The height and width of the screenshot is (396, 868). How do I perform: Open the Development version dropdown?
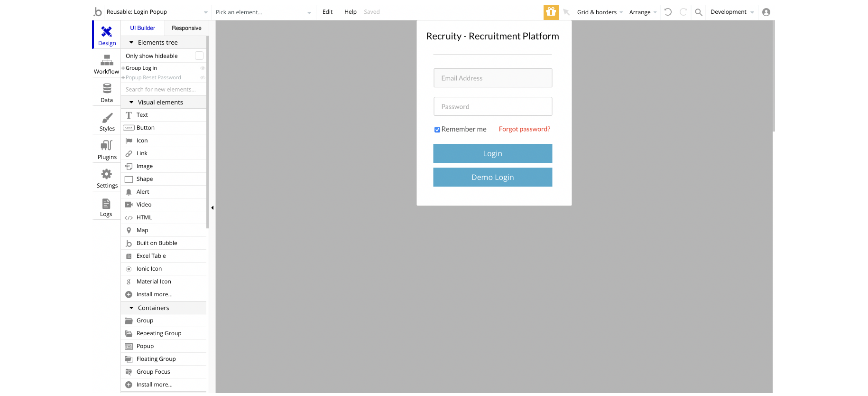(x=732, y=12)
